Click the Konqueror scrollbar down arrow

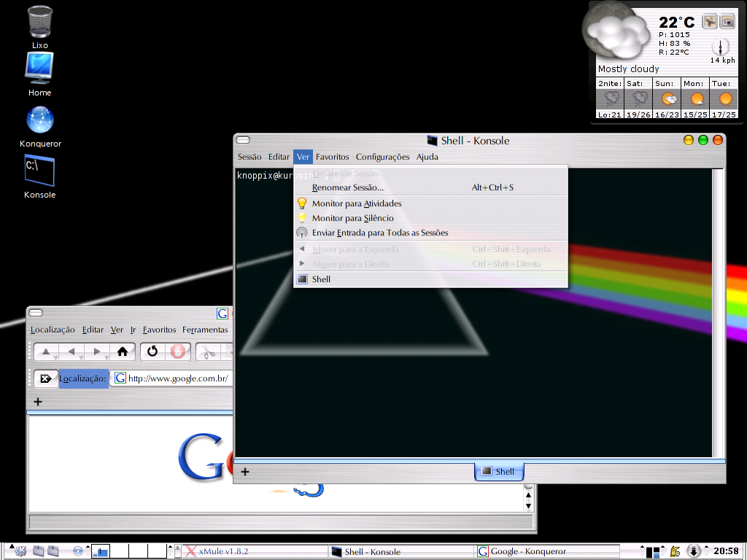click(528, 506)
